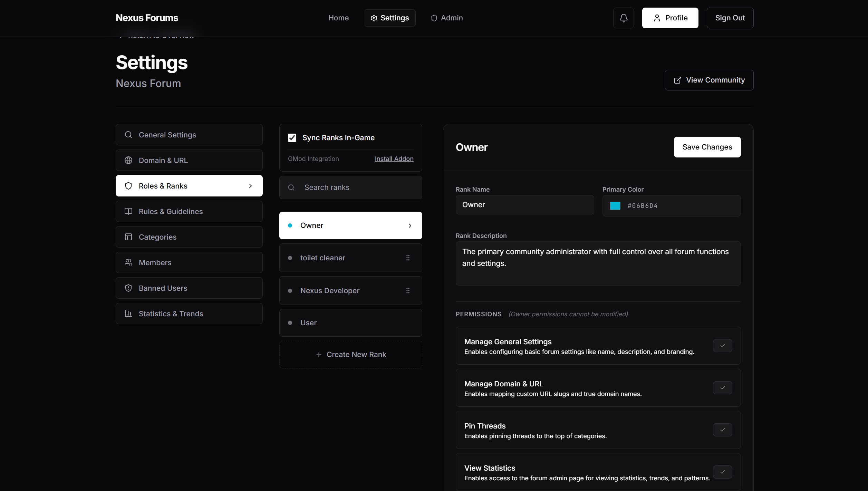Click the gear icon beside Settings
868x491 pixels.
(x=374, y=18)
